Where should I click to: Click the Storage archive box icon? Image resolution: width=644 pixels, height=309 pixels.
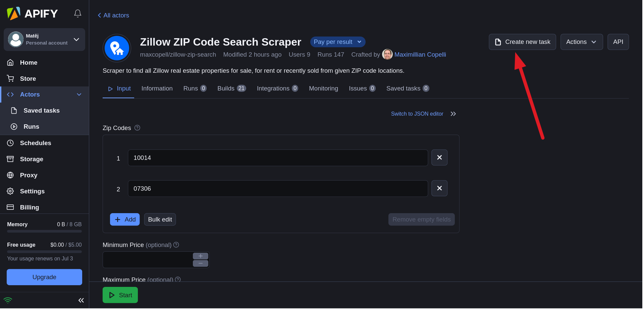click(10, 159)
